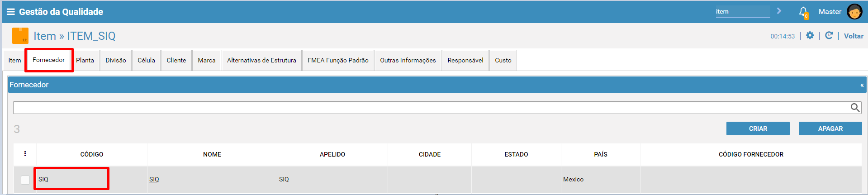Viewport: 868px width, 195px height.
Task: Click the session timer 00:14:53
Action: click(x=783, y=36)
